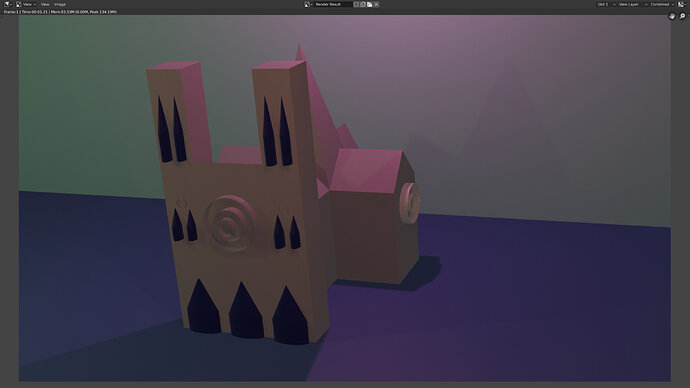690x388 pixels.
Task: Open the View Layer dropdown
Action: tap(632, 4)
